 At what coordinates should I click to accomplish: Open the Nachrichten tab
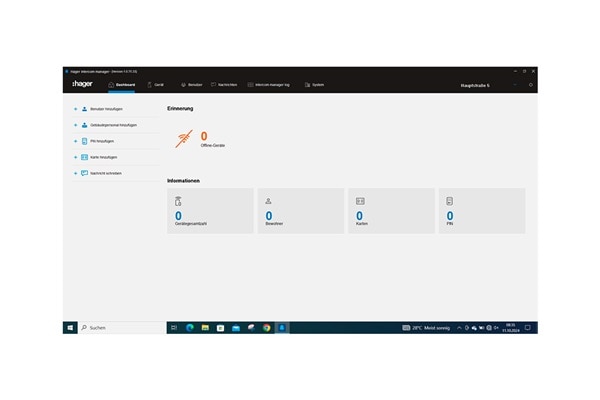(x=223, y=85)
